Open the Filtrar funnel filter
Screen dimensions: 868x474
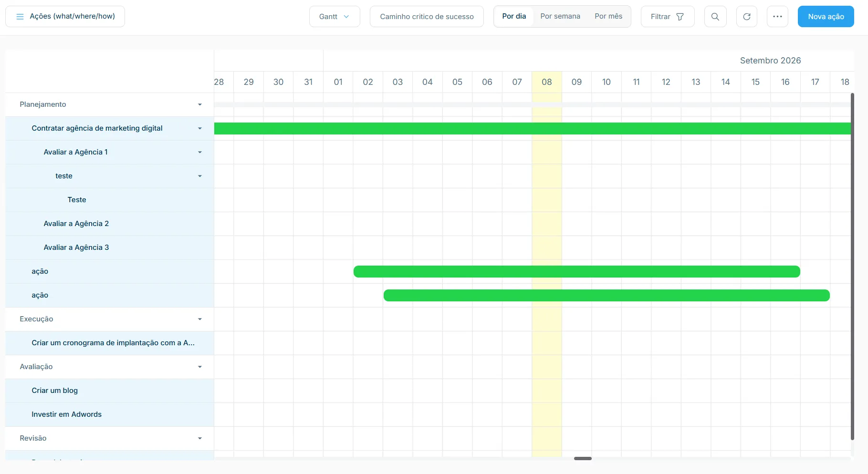[667, 17]
